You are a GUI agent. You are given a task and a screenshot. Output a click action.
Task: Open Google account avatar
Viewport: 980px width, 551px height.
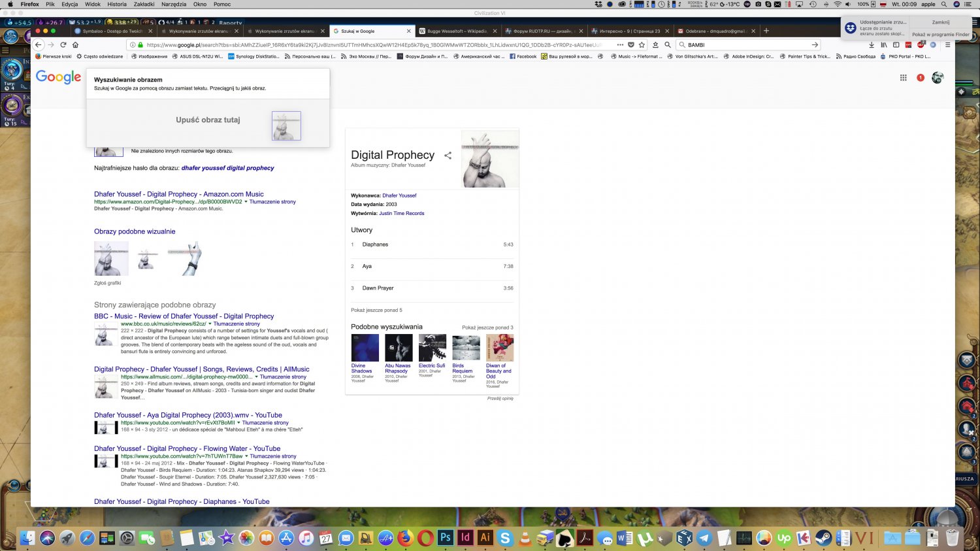(x=938, y=78)
